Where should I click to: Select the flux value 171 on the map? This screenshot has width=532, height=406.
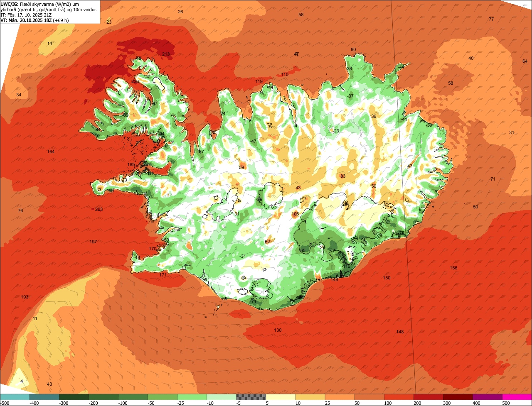[x=163, y=275]
